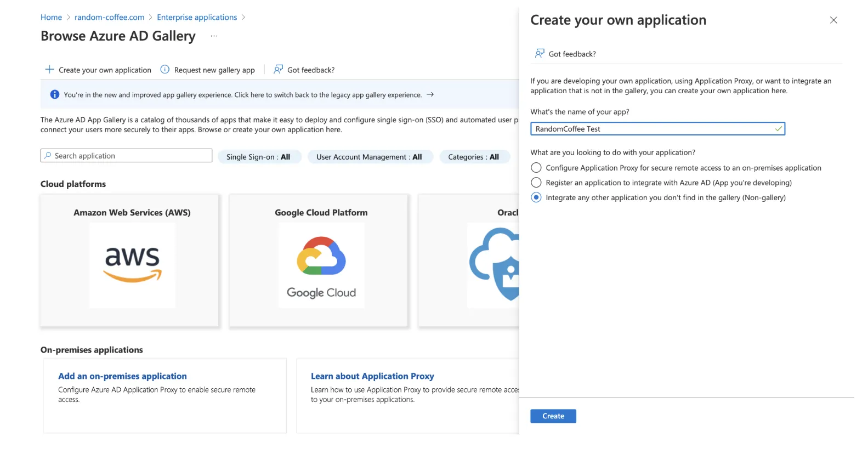Open random-coffee.com breadcrumb
This screenshot has width=868, height=476.
[x=110, y=18]
